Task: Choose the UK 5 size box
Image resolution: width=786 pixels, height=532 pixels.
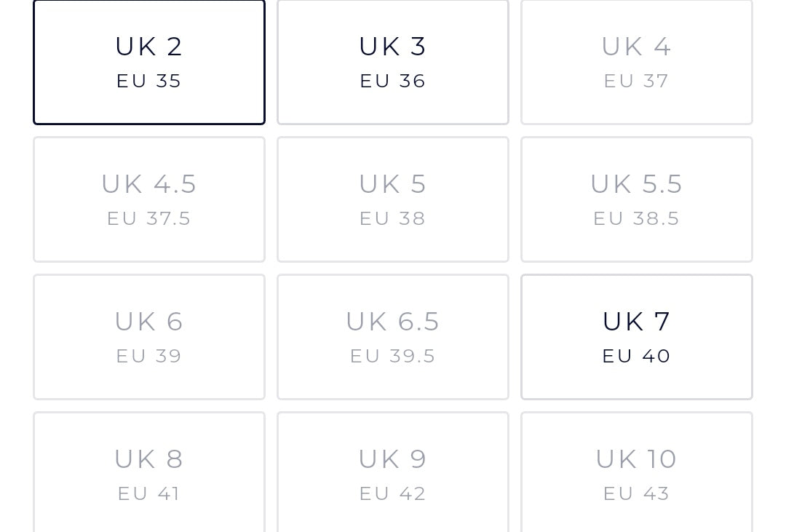Action: (393, 199)
